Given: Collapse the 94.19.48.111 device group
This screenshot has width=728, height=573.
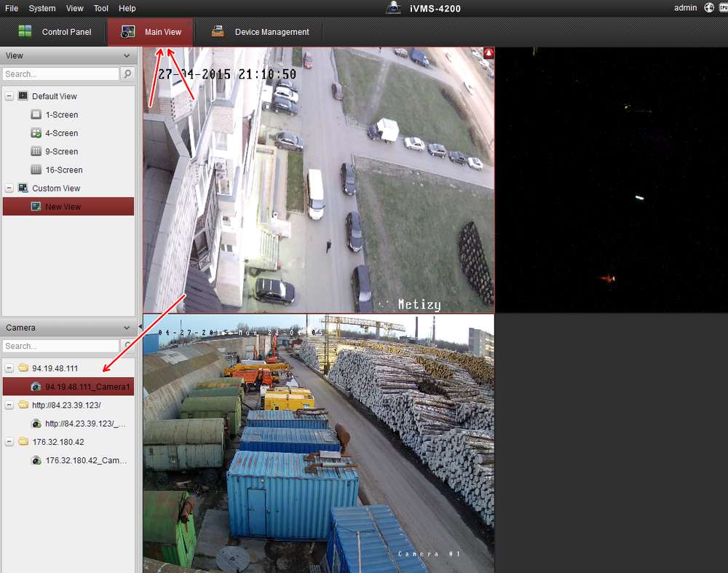Looking at the screenshot, I should point(9,368).
